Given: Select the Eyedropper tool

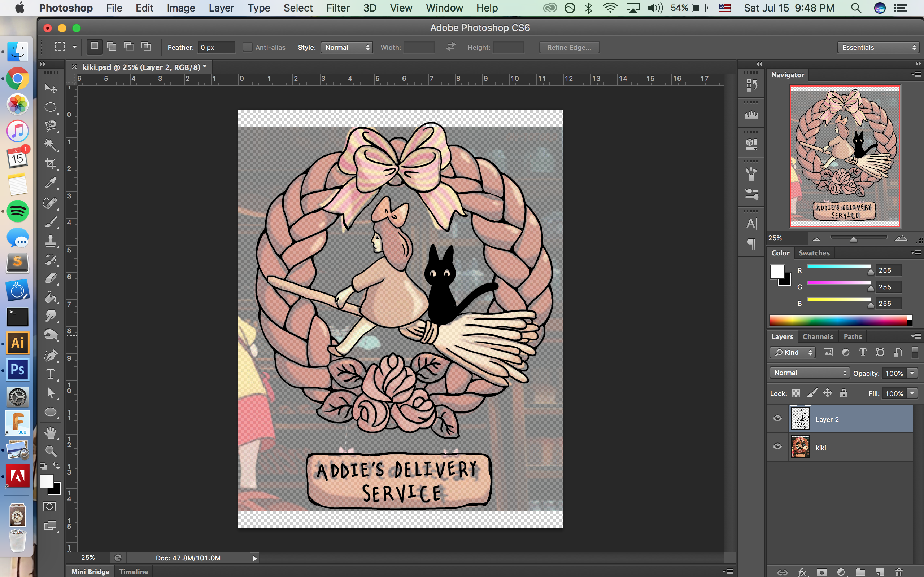Looking at the screenshot, I should pos(51,183).
